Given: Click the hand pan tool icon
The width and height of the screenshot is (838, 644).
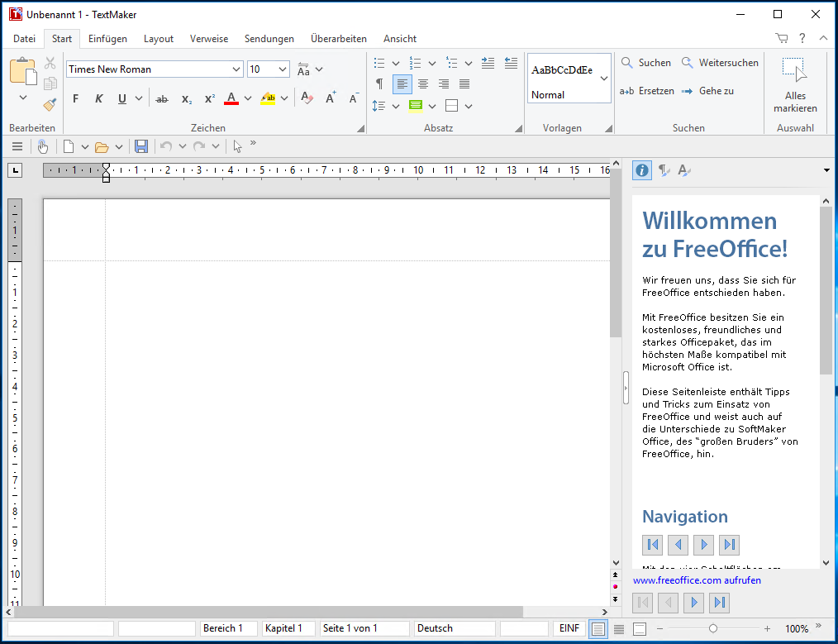Looking at the screenshot, I should coord(43,146).
